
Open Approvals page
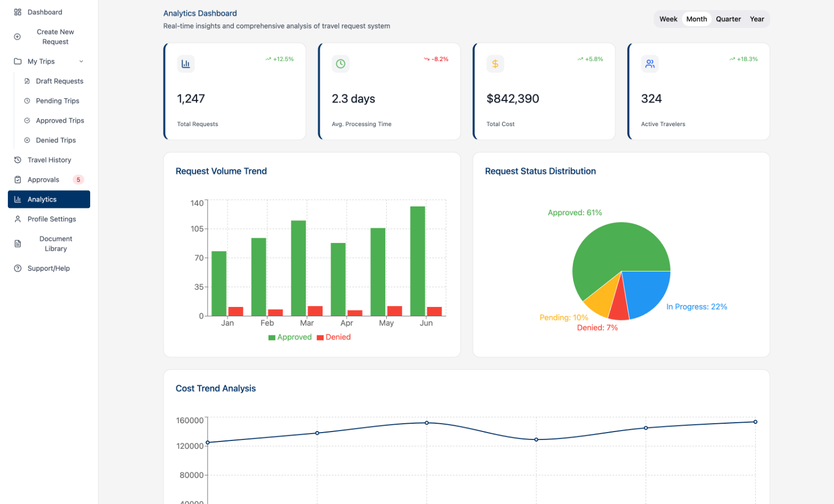coord(49,180)
